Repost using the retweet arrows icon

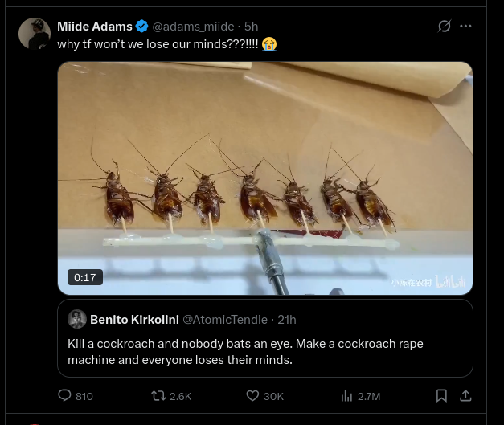(x=159, y=395)
